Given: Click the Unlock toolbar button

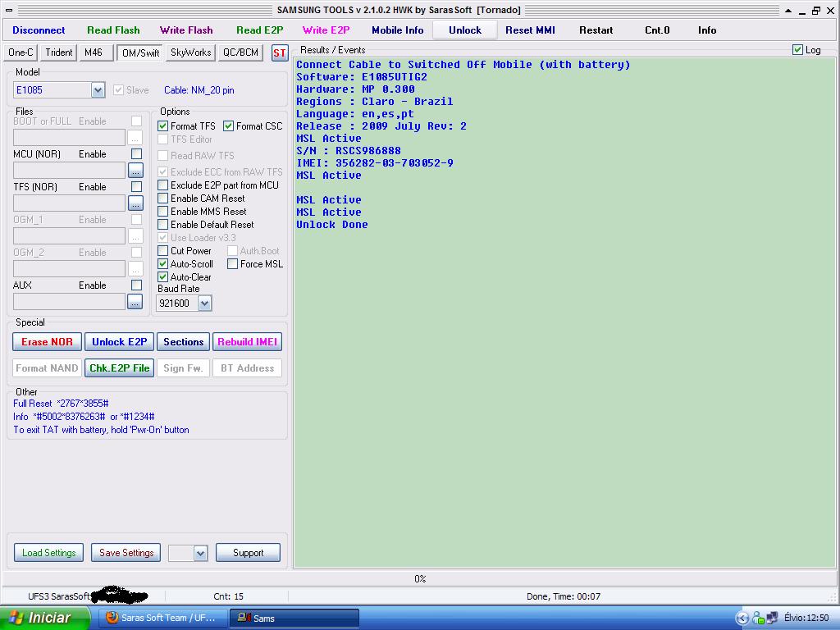Looking at the screenshot, I should [x=465, y=30].
